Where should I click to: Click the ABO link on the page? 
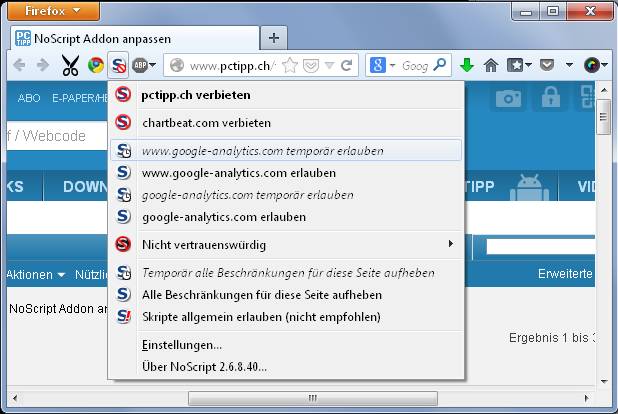click(29, 98)
